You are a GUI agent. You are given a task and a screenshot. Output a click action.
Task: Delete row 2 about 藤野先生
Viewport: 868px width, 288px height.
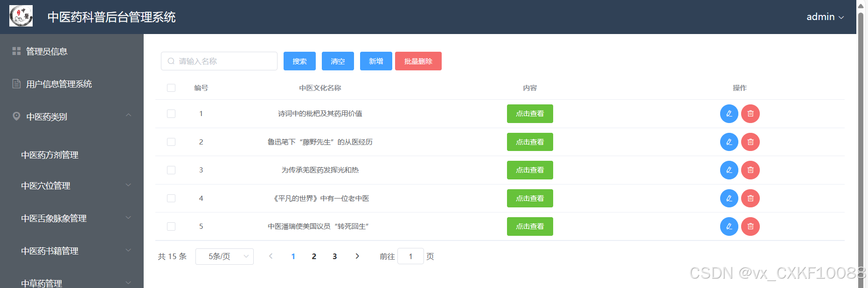(x=750, y=142)
